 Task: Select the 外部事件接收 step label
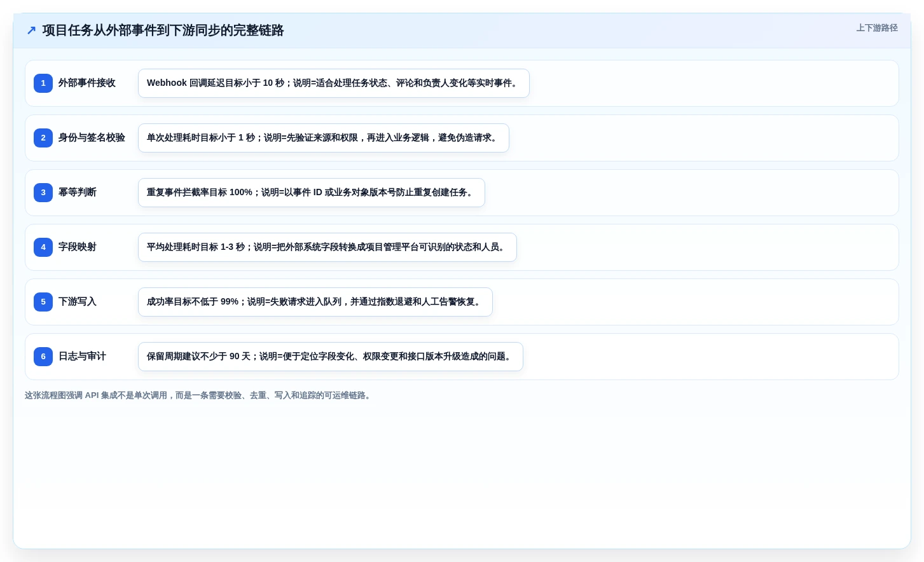pyautogui.click(x=87, y=83)
